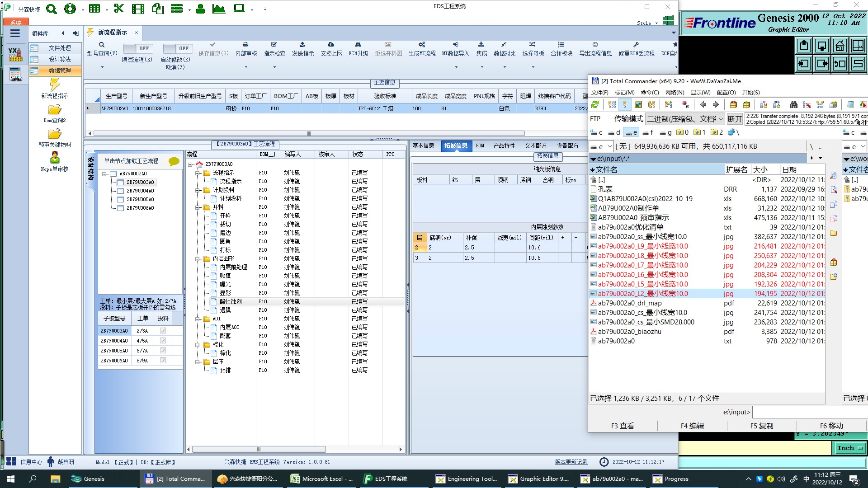Image resolution: width=868 pixels, height=488 pixels.
Task: Collapse the AB79U002A0 structure tree node
Action: (x=104, y=174)
